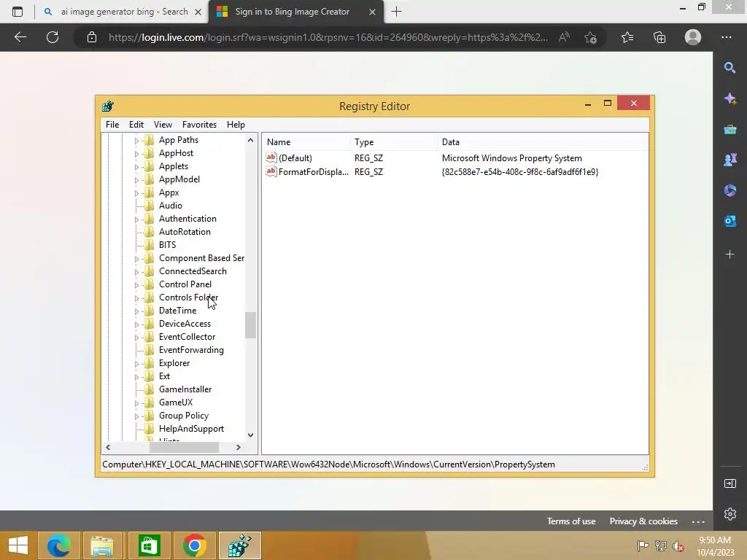Click the FormatForDispla... string value icon
The image size is (747, 560).
click(x=271, y=171)
